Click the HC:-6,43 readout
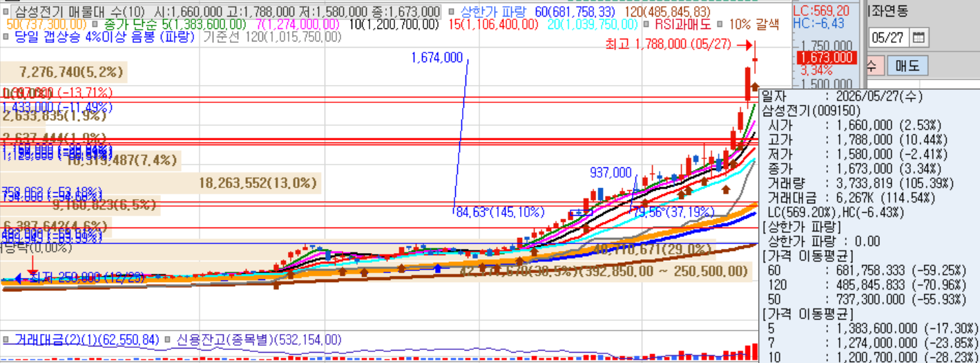Screen dimensions: 980x363 tap(818, 24)
